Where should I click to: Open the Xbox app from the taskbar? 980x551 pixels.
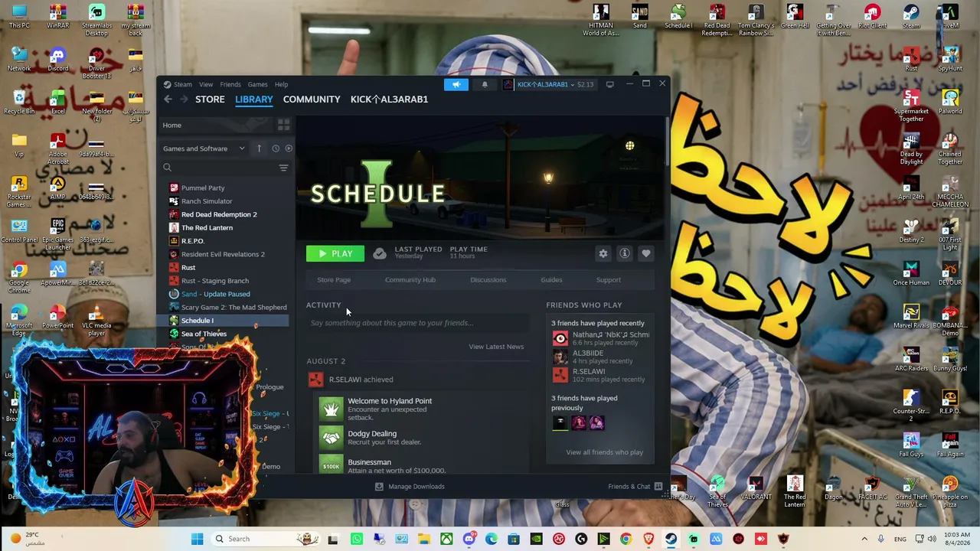pos(446,540)
